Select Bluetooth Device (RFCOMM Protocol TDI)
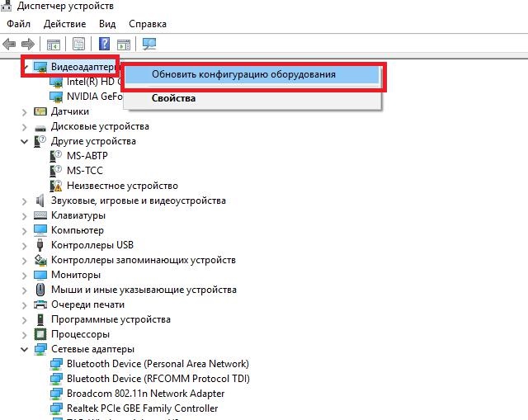 tap(158, 379)
